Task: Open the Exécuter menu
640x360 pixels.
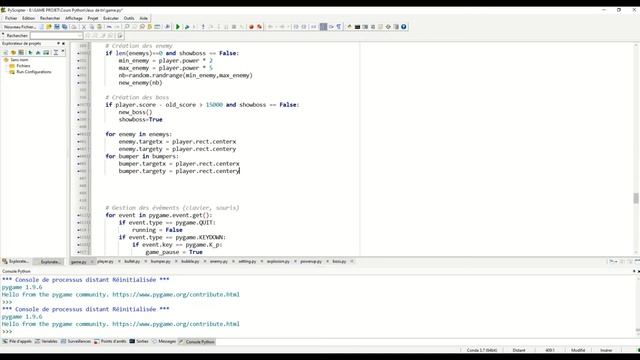Action: (x=111, y=18)
